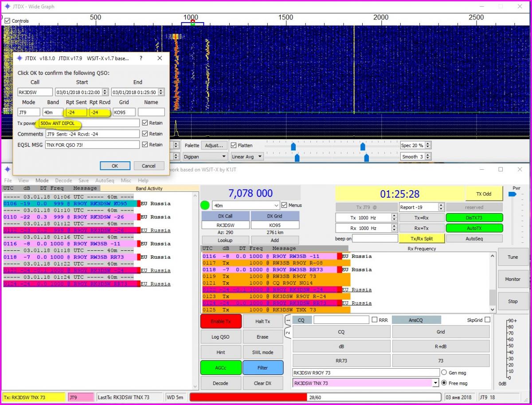Click the green AutoTX button
Viewport: 532px width, 405px height.
click(474, 228)
